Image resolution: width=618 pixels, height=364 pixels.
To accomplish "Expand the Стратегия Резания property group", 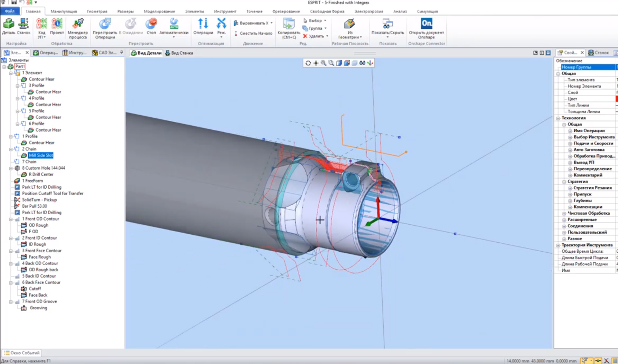I will tap(570, 188).
